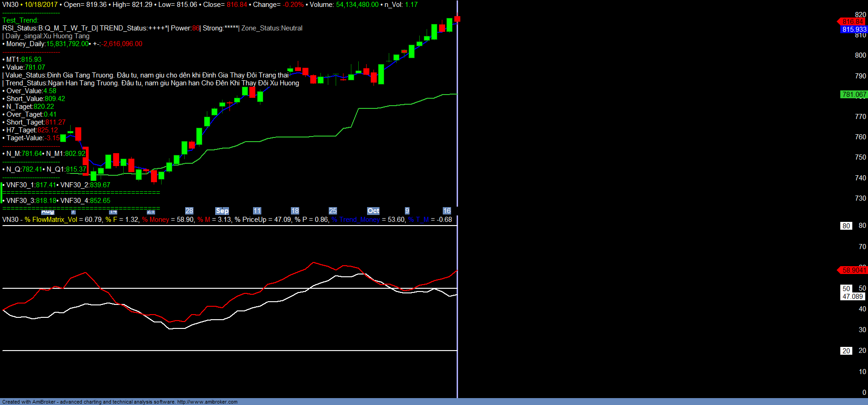Click the red 58.90 indicator marker
This screenshot has width=868, height=405.
[853, 270]
